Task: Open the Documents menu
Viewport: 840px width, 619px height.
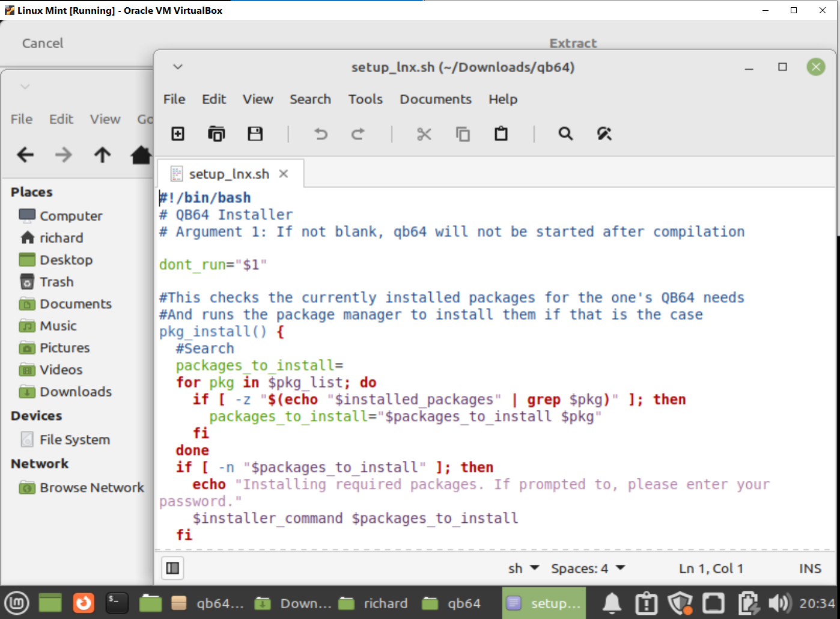Action: [436, 99]
